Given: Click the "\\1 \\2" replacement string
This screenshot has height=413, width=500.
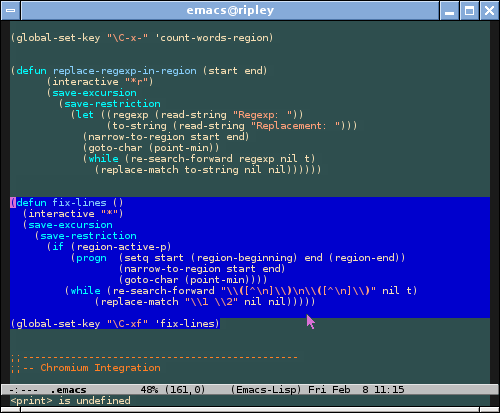Looking at the screenshot, I should point(212,302).
